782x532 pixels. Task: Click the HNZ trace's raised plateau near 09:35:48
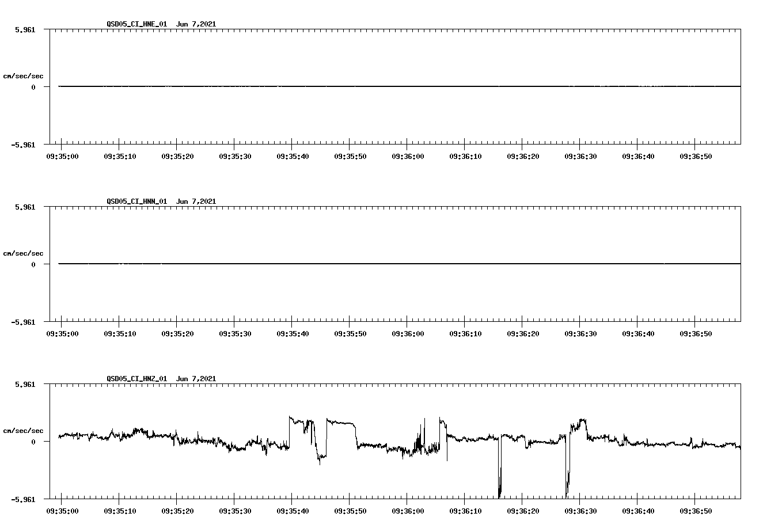coord(341,422)
